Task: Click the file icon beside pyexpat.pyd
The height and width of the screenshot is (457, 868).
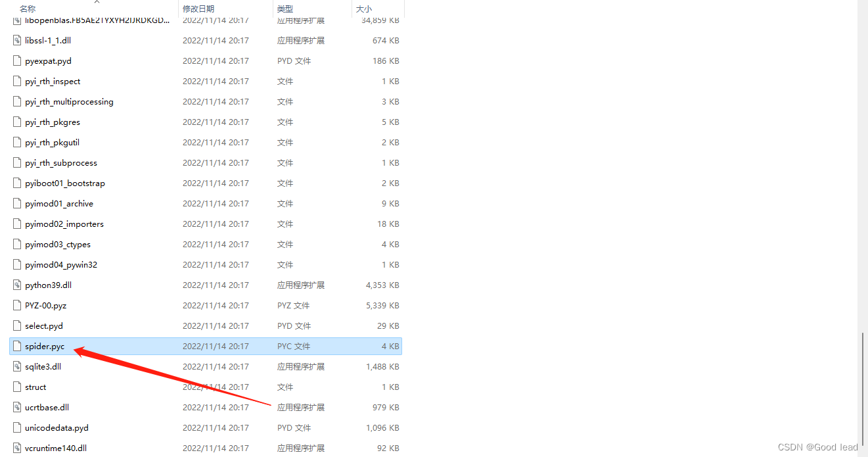Action: pyautogui.click(x=16, y=60)
